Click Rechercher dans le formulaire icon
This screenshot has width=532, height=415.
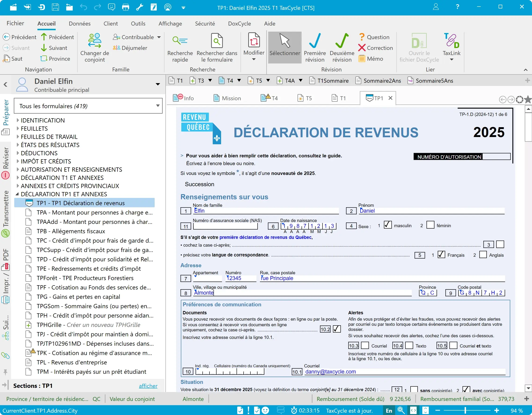(217, 41)
